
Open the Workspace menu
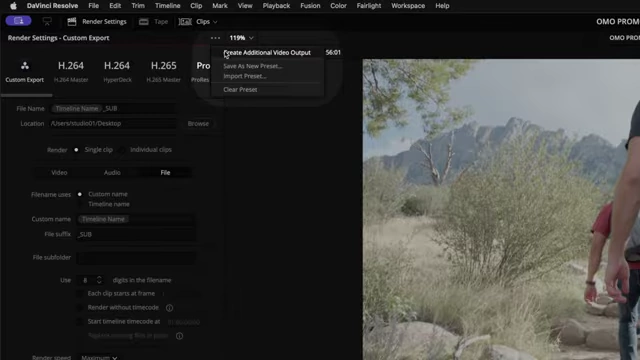[x=408, y=6]
